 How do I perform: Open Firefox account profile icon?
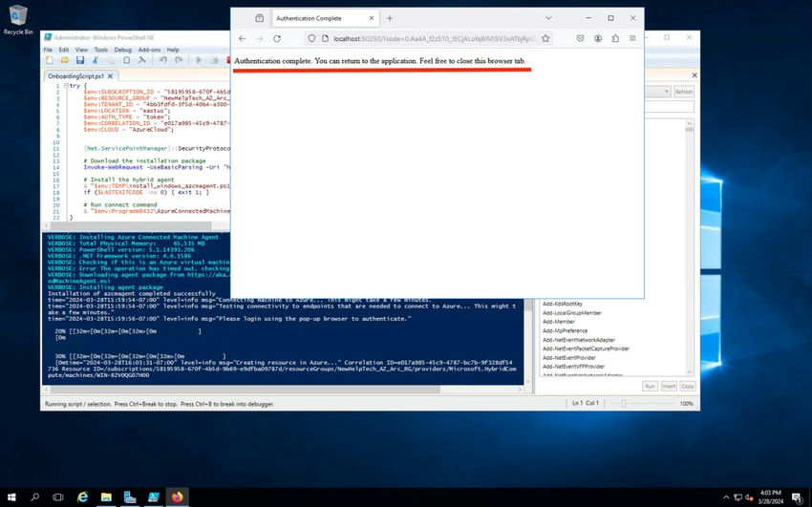pyautogui.click(x=598, y=38)
